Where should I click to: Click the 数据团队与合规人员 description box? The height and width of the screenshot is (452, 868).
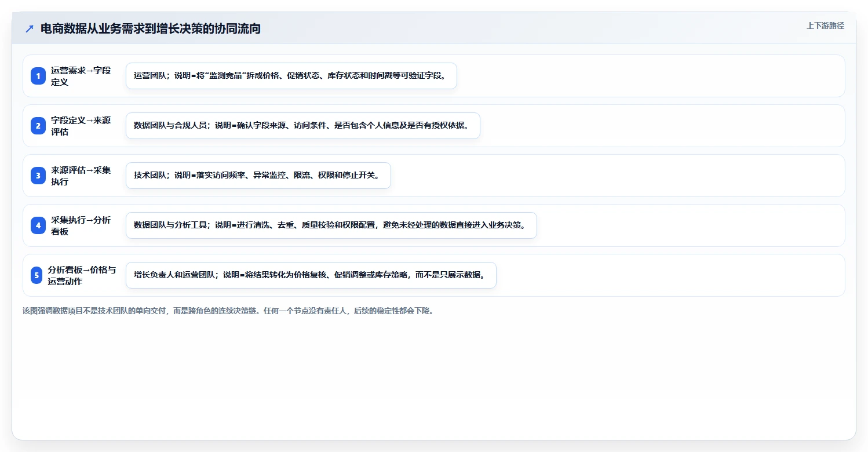(x=303, y=126)
